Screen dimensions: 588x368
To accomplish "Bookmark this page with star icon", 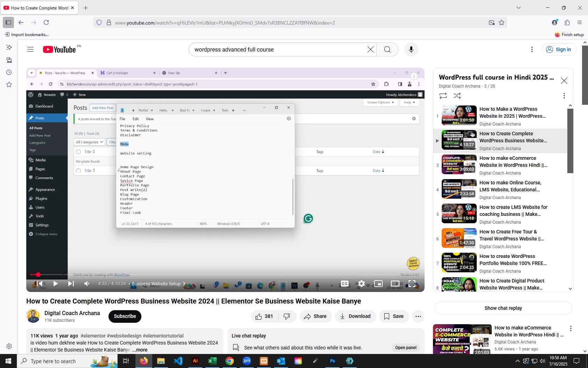I will point(502,22).
